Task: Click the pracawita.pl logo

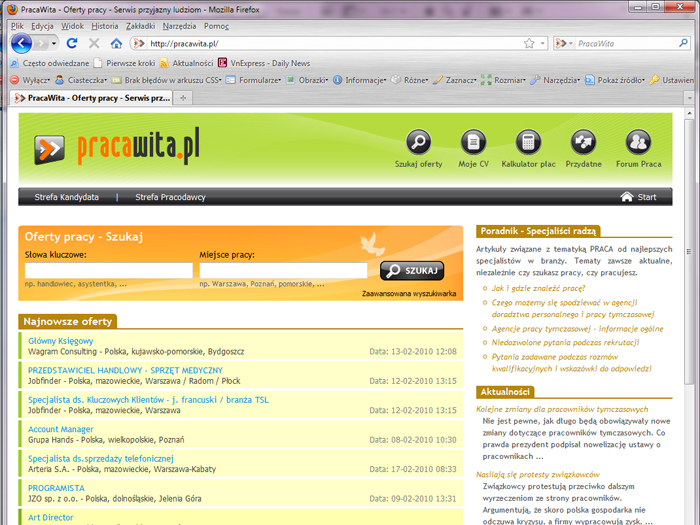Action: point(117,147)
